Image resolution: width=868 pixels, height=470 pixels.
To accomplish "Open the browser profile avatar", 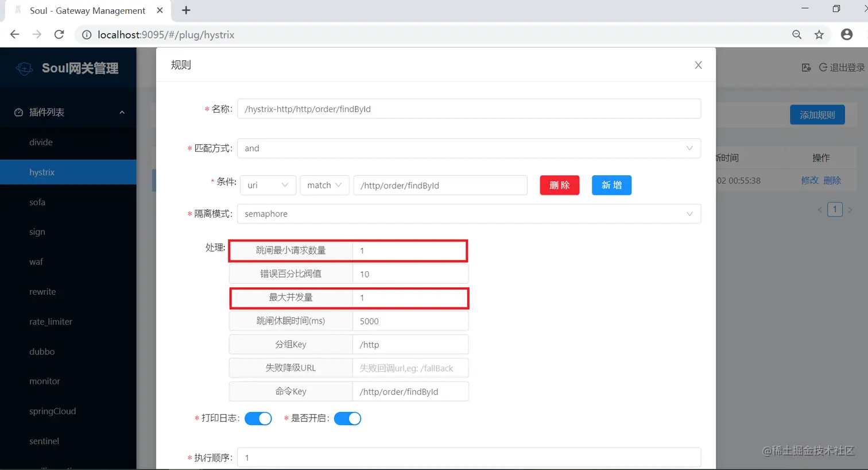I will click(847, 34).
